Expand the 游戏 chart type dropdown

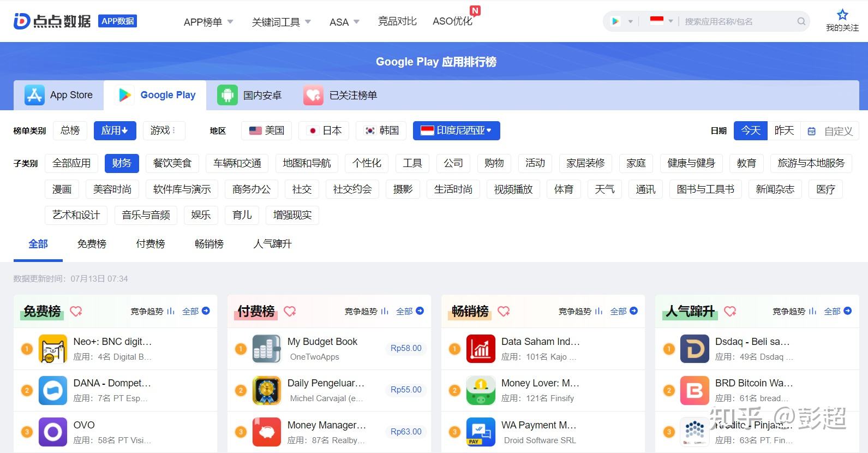(164, 130)
